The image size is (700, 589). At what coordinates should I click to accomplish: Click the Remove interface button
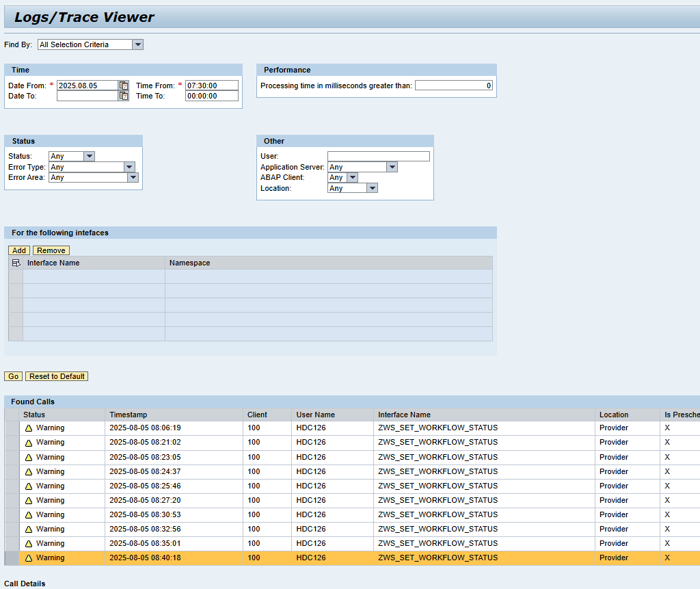tap(51, 250)
